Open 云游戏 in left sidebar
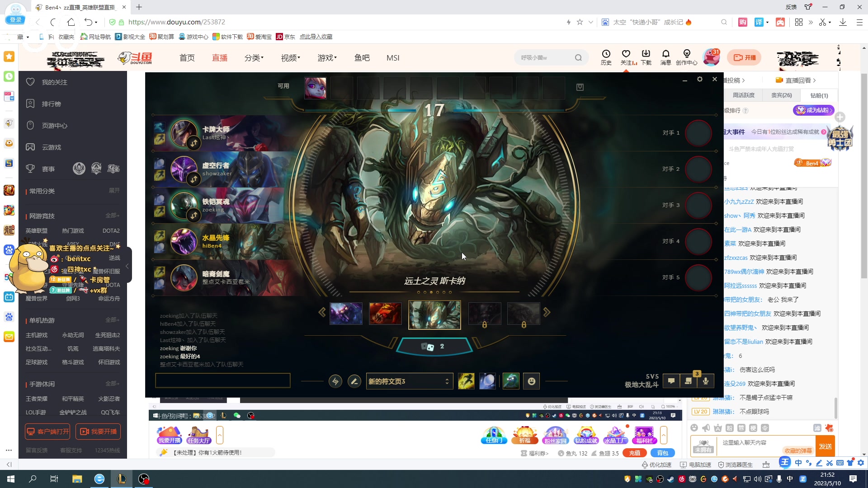 click(x=51, y=147)
